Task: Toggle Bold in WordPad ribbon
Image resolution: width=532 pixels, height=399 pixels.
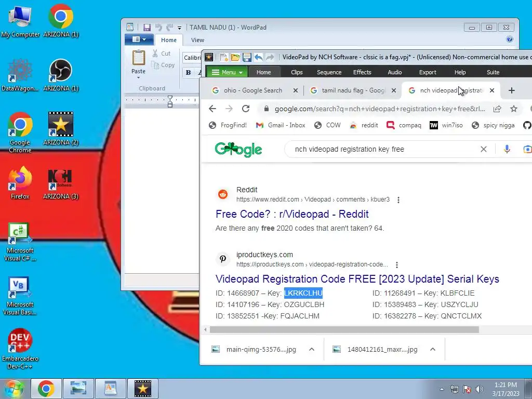Action: (188, 72)
